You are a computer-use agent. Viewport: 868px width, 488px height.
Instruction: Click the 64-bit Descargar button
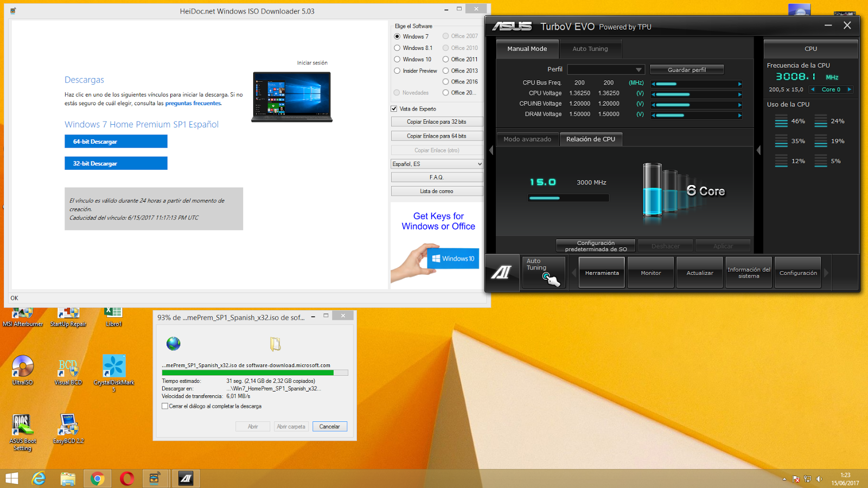(x=116, y=142)
